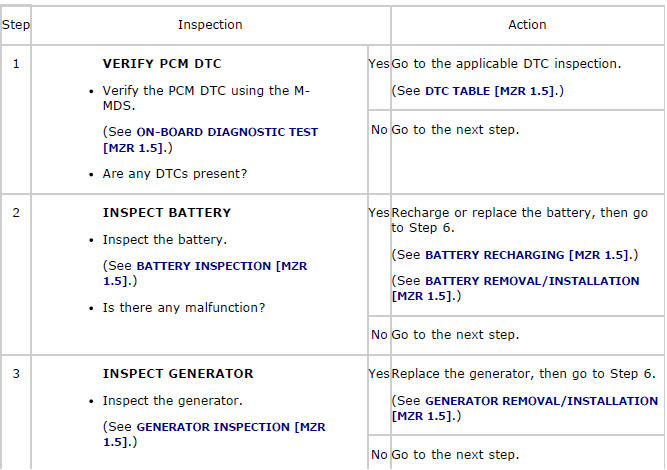Click the Step column header
This screenshot has width=667, height=470.
point(15,24)
